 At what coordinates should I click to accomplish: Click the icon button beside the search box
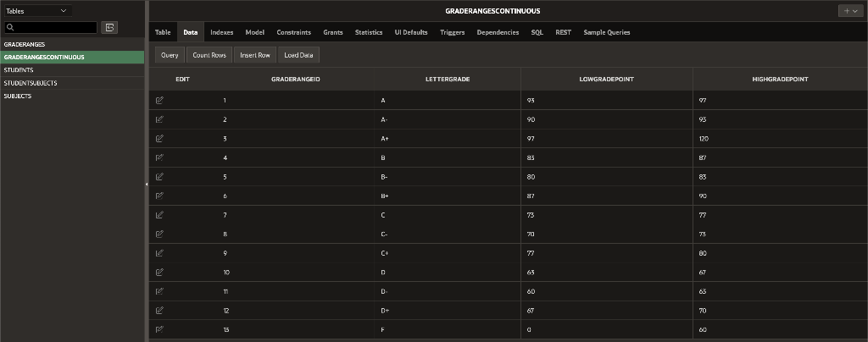[x=109, y=27]
